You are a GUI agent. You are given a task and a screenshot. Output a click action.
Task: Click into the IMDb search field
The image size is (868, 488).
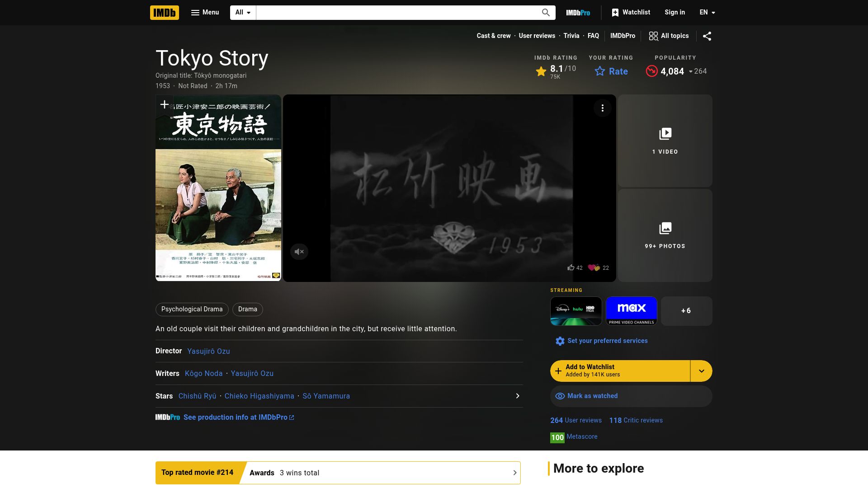coord(396,13)
